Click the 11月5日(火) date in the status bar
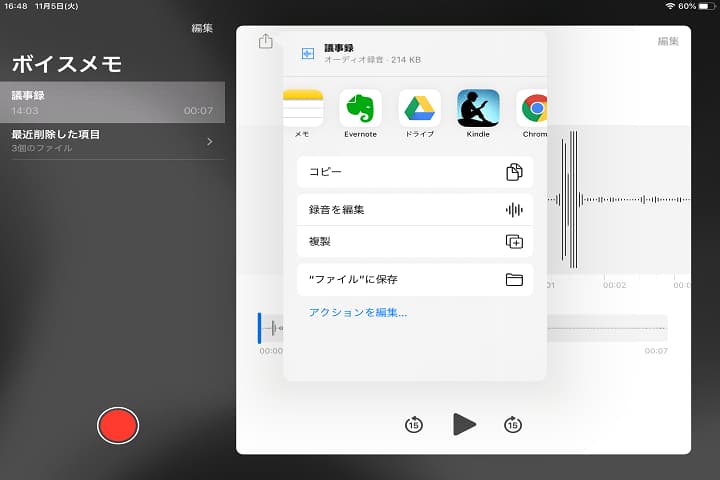Image resolution: width=720 pixels, height=480 pixels. [x=56, y=6]
